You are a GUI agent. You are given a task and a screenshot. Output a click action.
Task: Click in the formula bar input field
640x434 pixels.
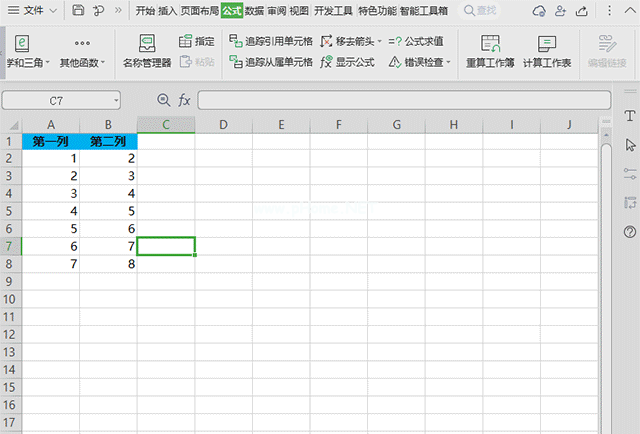(x=404, y=100)
